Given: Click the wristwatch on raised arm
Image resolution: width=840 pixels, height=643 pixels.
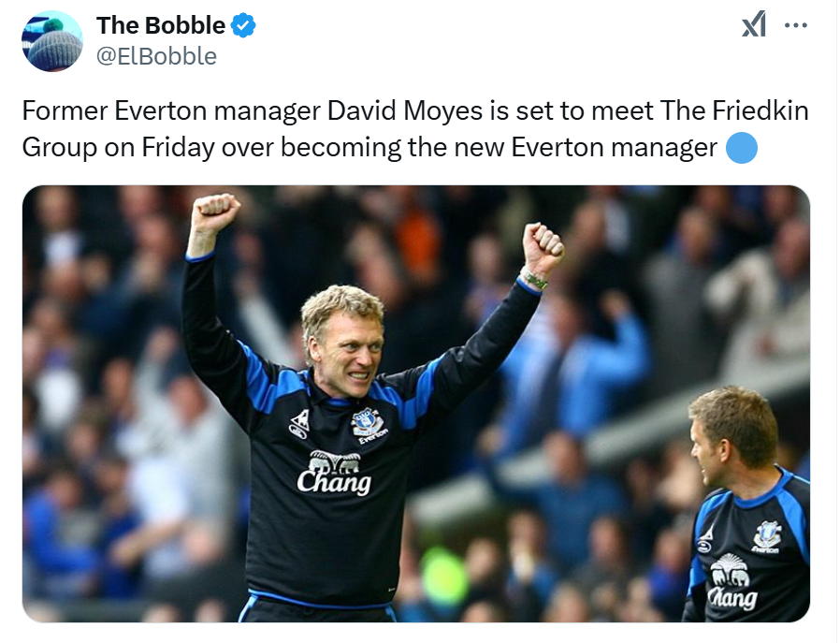Looking at the screenshot, I should point(533,279).
